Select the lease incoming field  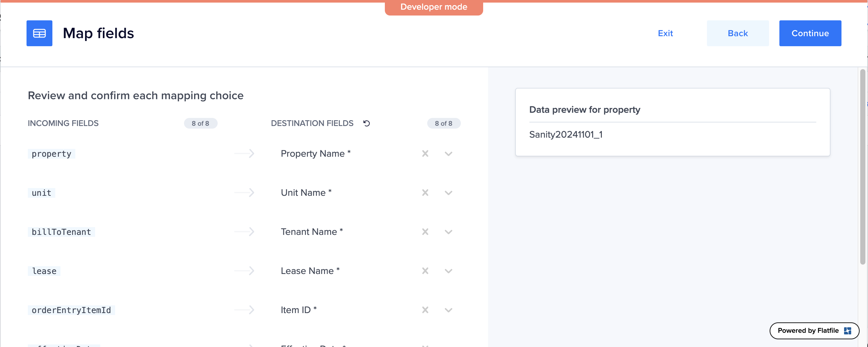44,271
